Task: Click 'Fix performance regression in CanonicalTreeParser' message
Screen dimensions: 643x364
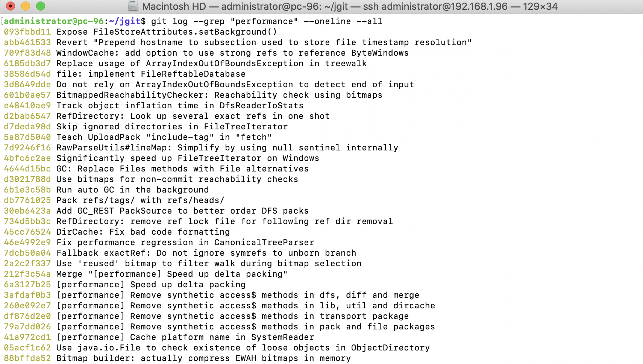Action: click(185, 243)
